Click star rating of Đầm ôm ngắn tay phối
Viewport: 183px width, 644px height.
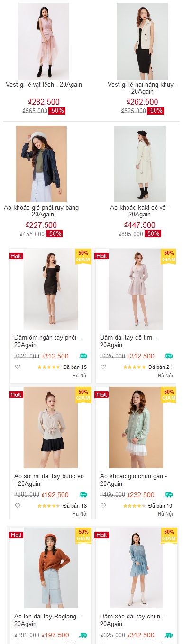pyautogui.click(x=49, y=367)
